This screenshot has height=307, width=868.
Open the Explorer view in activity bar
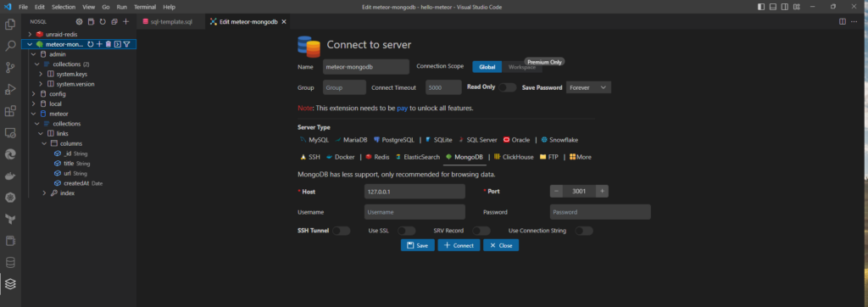pos(10,25)
